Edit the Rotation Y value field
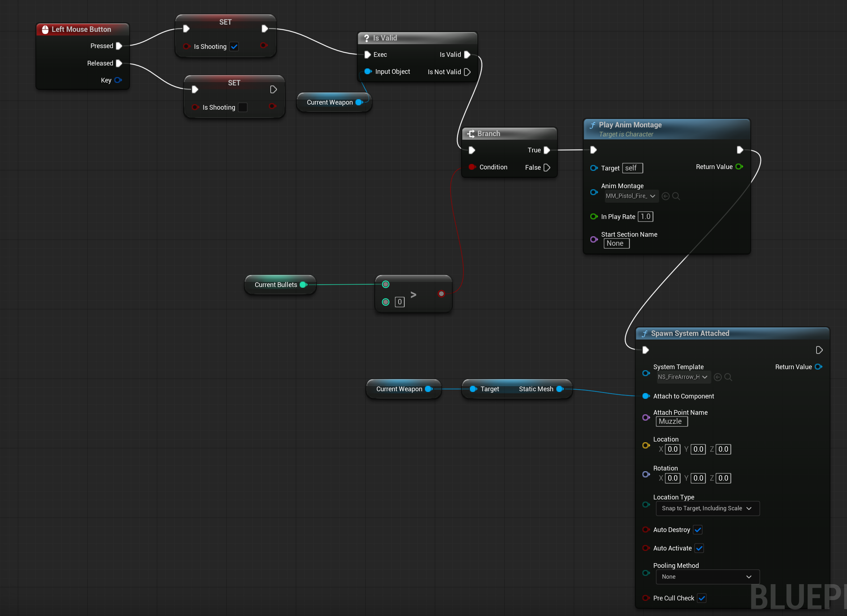This screenshot has height=616, width=847. 698,478
